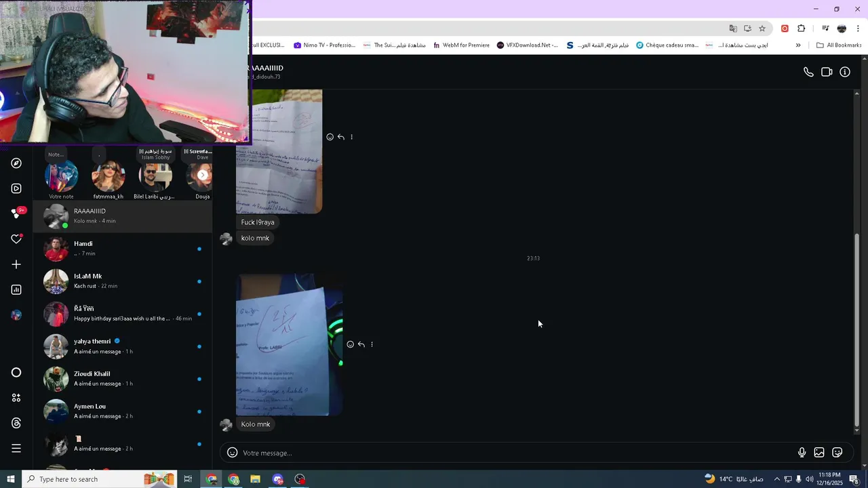Image resolution: width=868 pixels, height=488 pixels.
Task: Open the translate page icon in address bar
Action: click(x=733, y=28)
